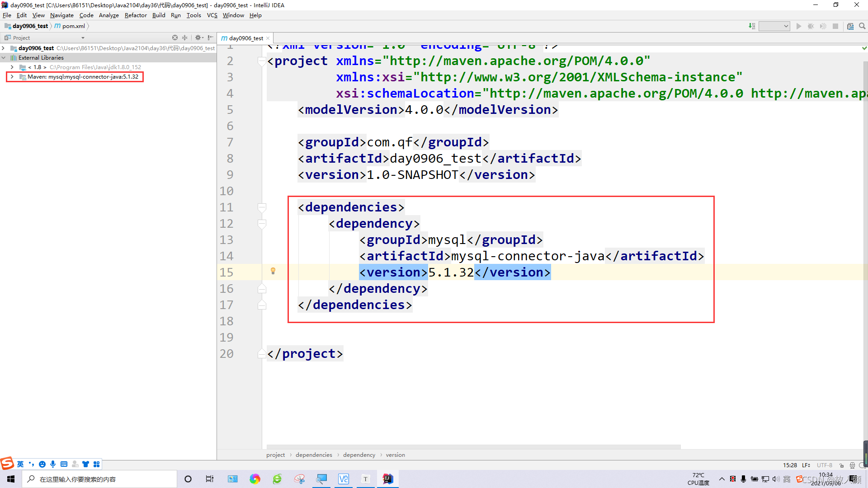Image resolution: width=868 pixels, height=488 pixels.
Task: Toggle the Sogou input language to Chinese
Action: click(20, 464)
